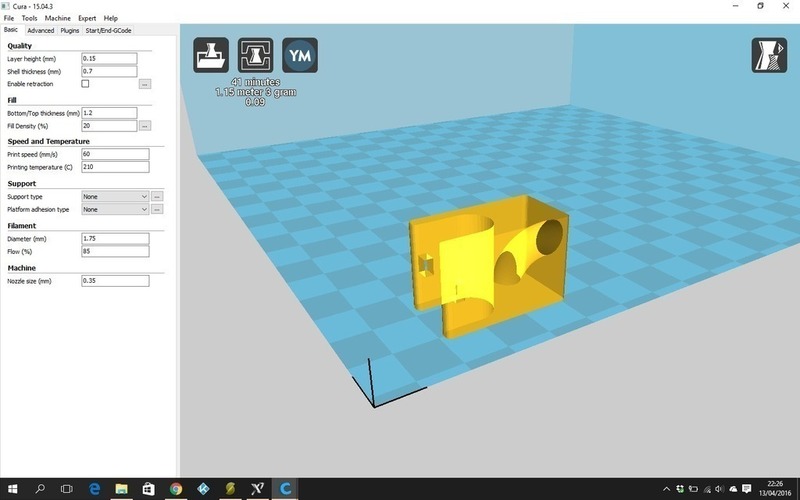Open Support type settings ellipsis button

[x=157, y=196]
